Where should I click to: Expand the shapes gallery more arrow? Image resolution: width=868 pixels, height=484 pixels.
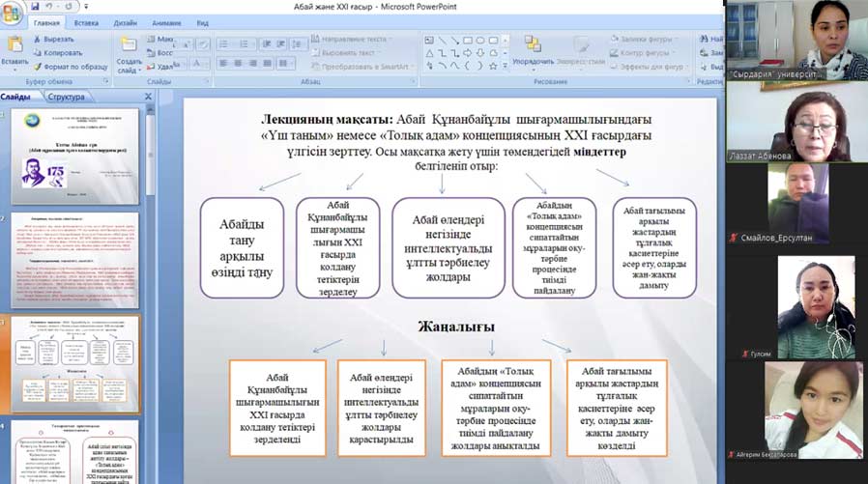point(503,67)
